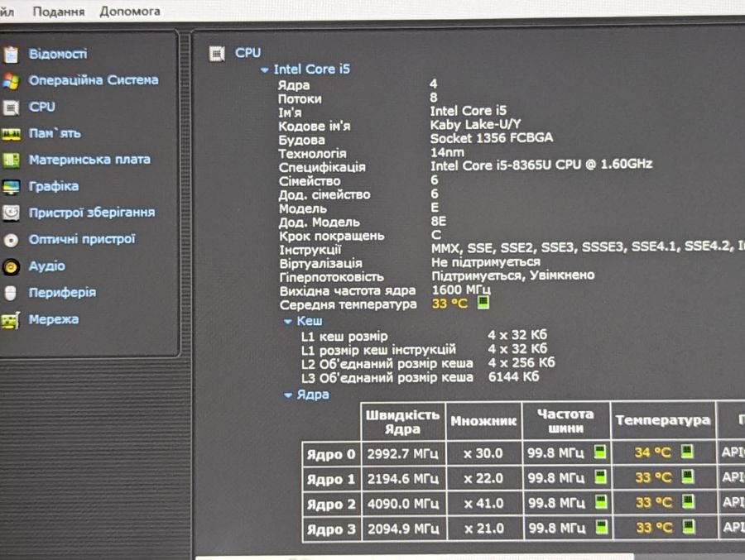Image resolution: width=745 pixels, height=560 pixels.
Task: Click the 4 x 256 Кб L2 value
Action: (x=521, y=363)
